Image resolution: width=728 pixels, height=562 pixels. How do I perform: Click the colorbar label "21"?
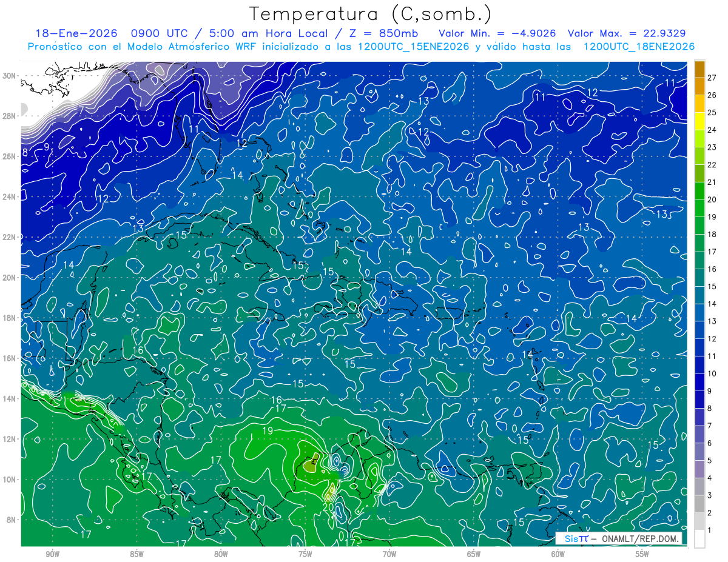pyautogui.click(x=712, y=182)
